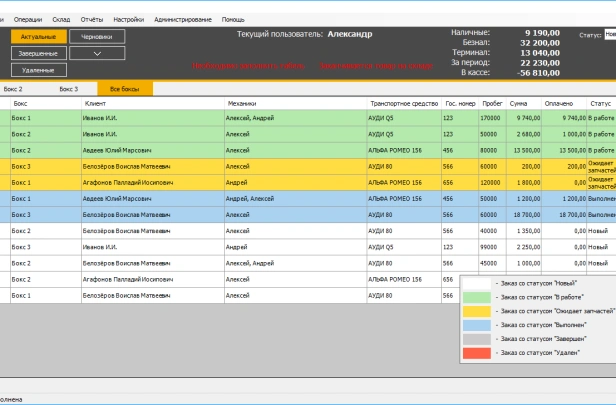Click the Черновики button
This screenshot has height=405, width=616.
[x=97, y=36]
